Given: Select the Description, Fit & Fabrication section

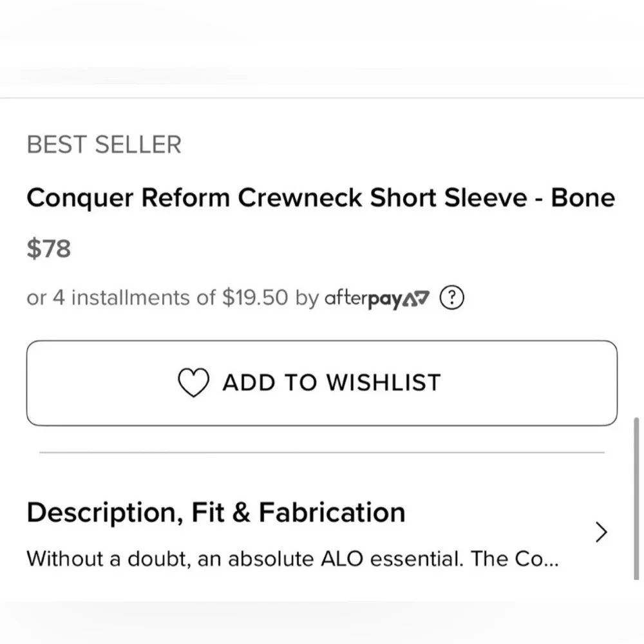Looking at the screenshot, I should 216,512.
